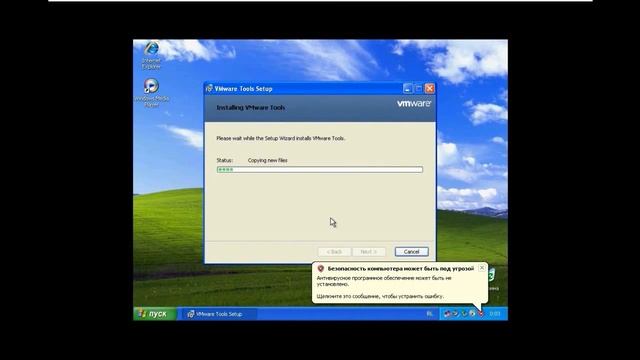
Task: Click the disabled Next button
Action: click(369, 252)
